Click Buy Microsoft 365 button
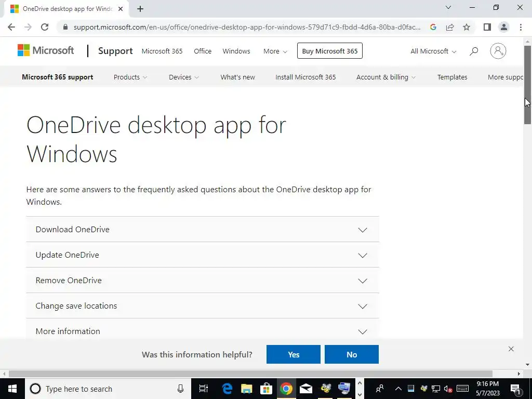 330,51
